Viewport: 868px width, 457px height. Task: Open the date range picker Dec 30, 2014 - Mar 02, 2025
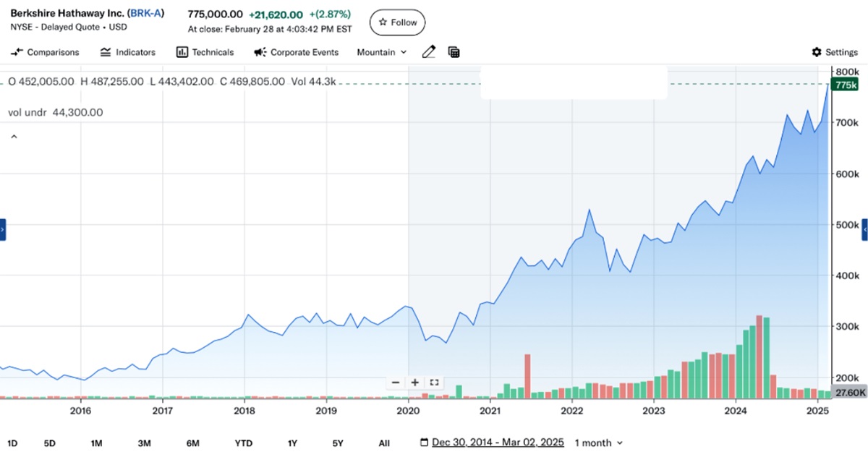[498, 443]
